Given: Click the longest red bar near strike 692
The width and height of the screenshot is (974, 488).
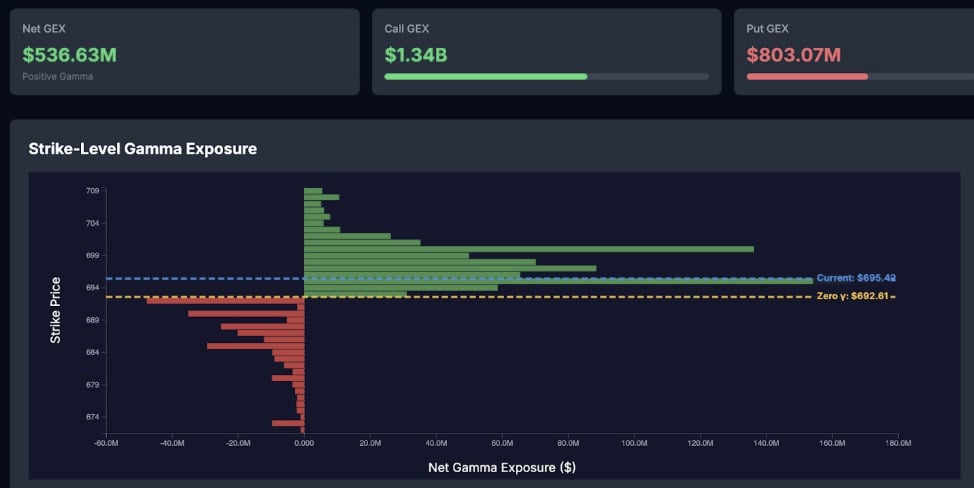Looking at the screenshot, I should 225,300.
